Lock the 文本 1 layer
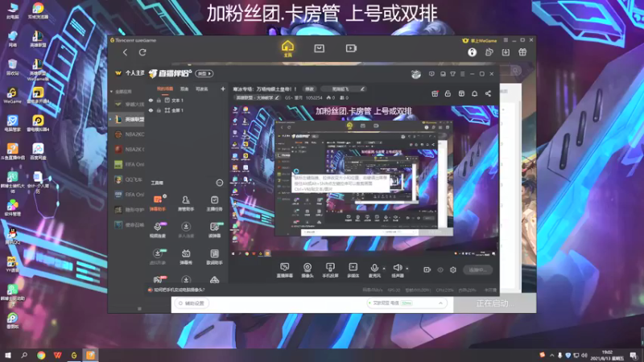This screenshot has width=644, height=362. (159, 100)
